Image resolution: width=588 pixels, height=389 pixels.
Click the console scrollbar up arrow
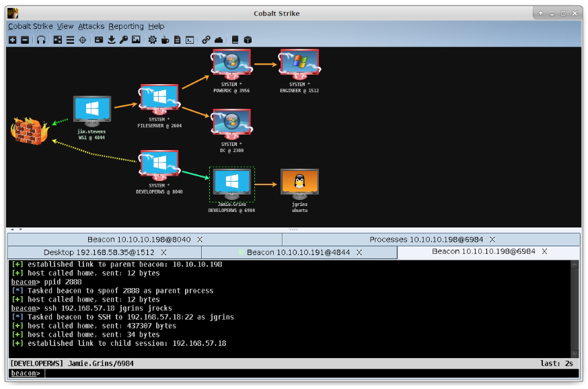click(575, 264)
